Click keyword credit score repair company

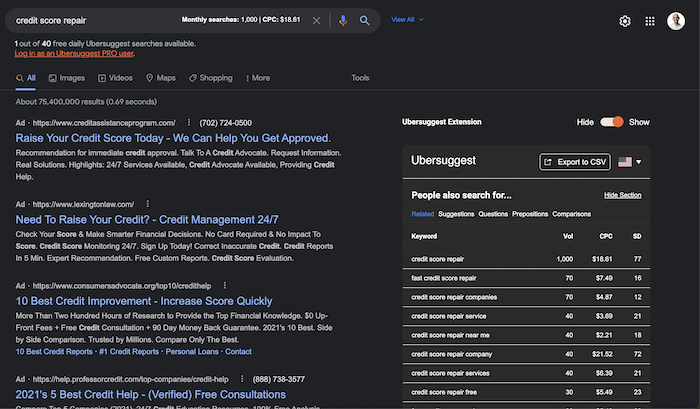pos(451,355)
